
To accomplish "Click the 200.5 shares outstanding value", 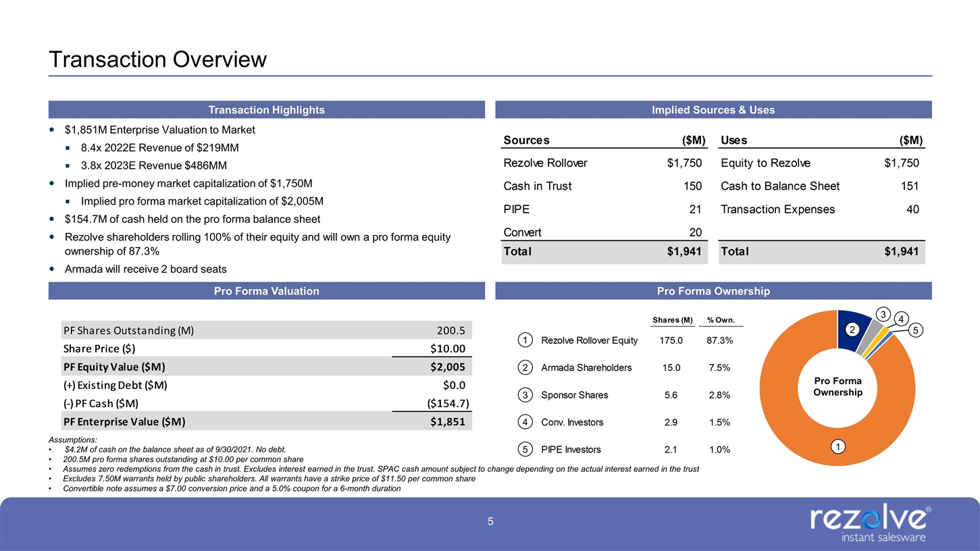I will point(451,330).
